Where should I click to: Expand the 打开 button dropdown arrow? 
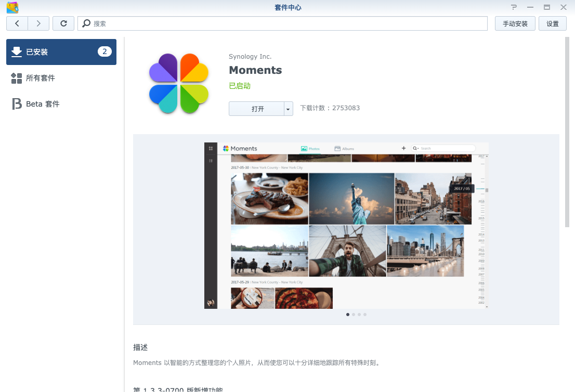point(288,109)
